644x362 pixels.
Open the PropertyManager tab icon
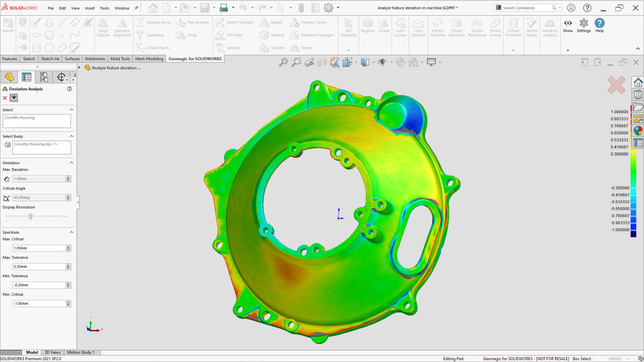point(26,77)
